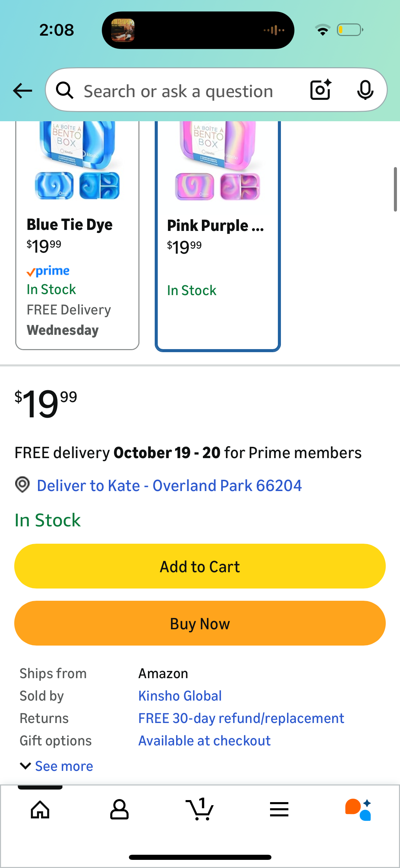Tap the back arrow icon
The image size is (400, 868).
coord(23,91)
